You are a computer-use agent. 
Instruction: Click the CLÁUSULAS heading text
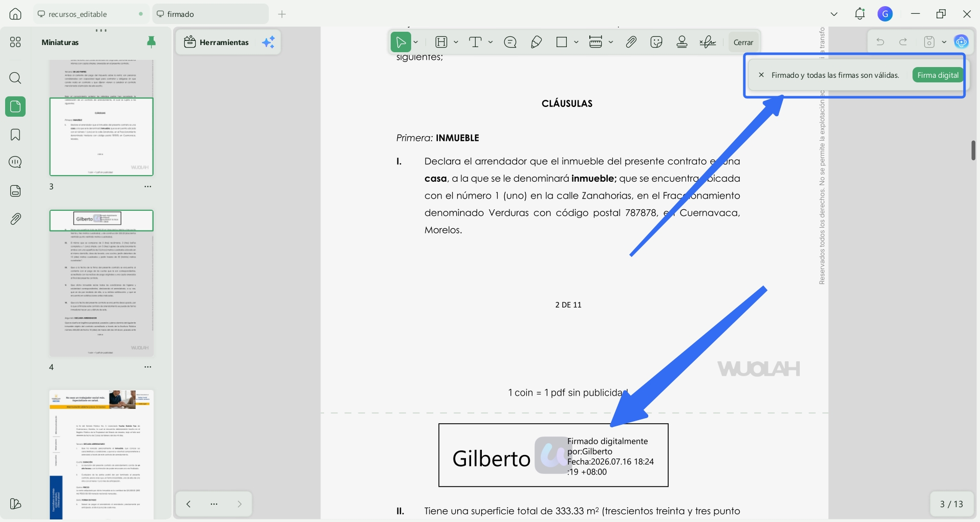click(x=567, y=103)
